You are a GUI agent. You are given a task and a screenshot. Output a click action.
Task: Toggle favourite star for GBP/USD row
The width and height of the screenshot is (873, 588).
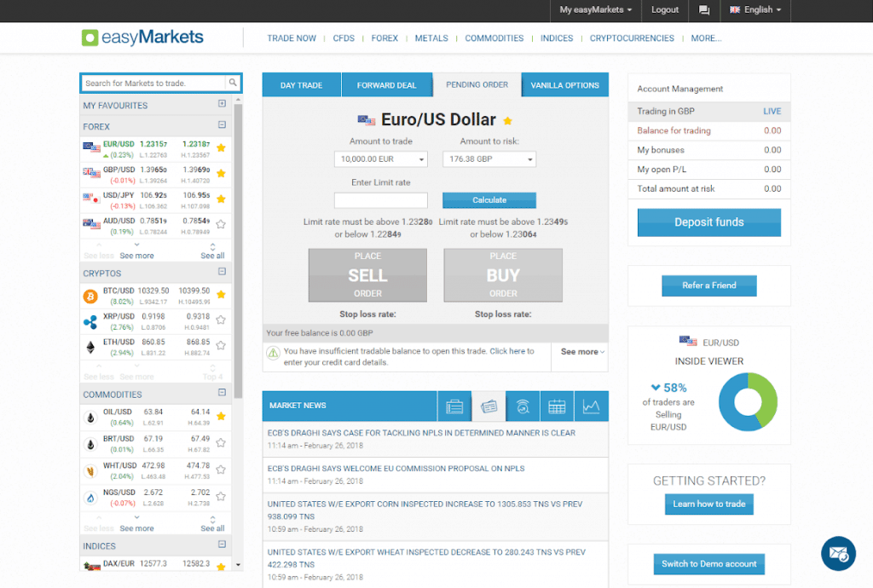[221, 174]
